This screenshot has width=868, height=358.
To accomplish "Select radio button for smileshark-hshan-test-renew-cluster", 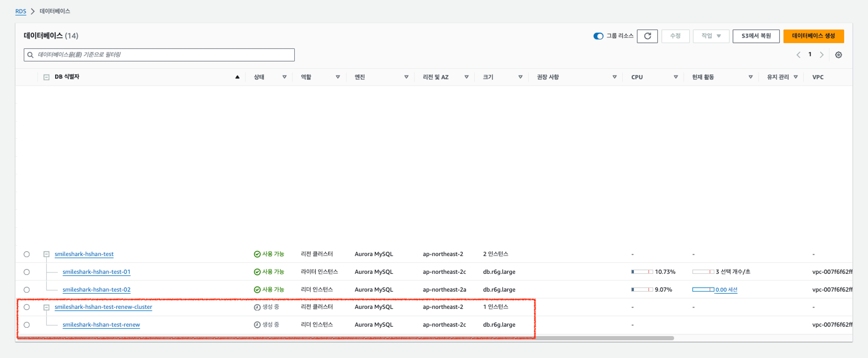I will pos(27,307).
